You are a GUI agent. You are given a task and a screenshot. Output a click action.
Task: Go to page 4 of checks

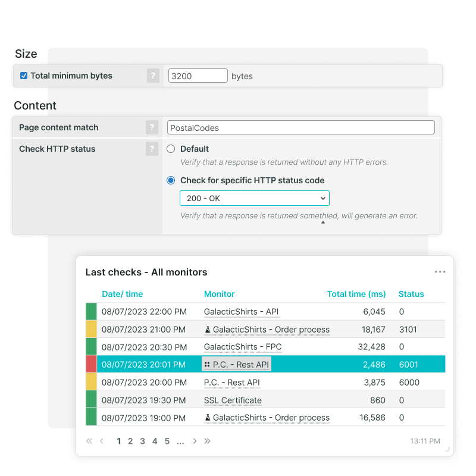tap(155, 441)
